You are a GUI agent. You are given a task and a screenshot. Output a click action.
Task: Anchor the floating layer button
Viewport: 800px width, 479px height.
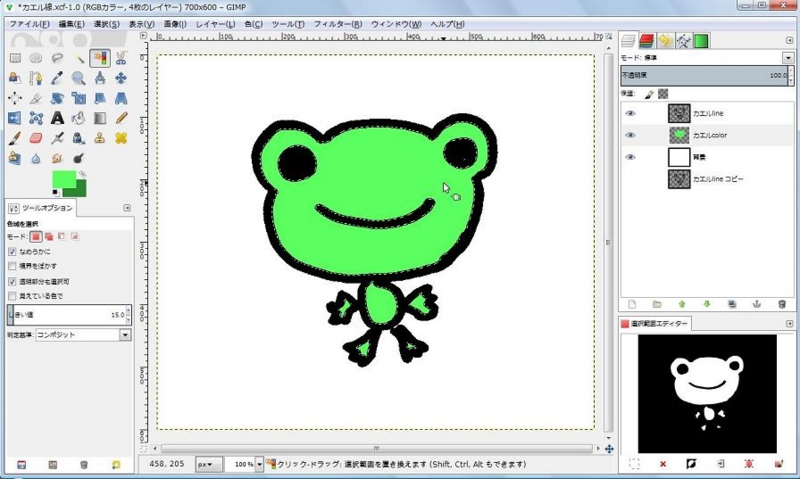(757, 305)
